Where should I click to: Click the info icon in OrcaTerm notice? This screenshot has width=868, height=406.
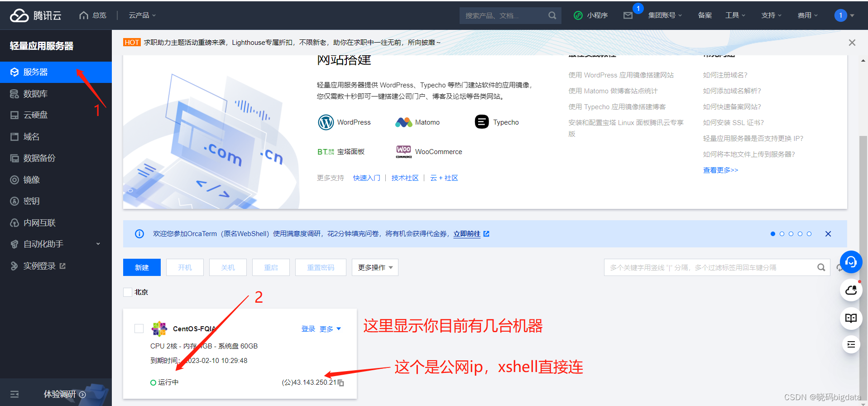[x=139, y=234]
